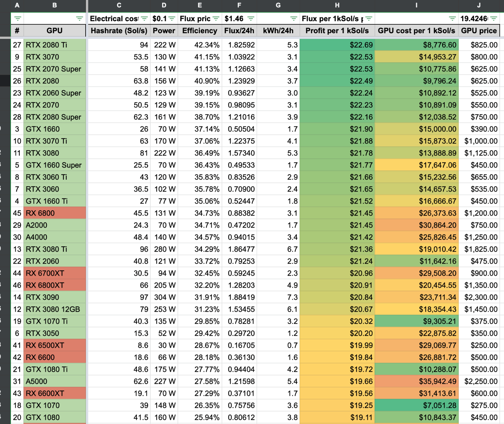Viewport: 504px width, 424px height.
Task: Click the 19.4246 cell
Action: pos(479,19)
